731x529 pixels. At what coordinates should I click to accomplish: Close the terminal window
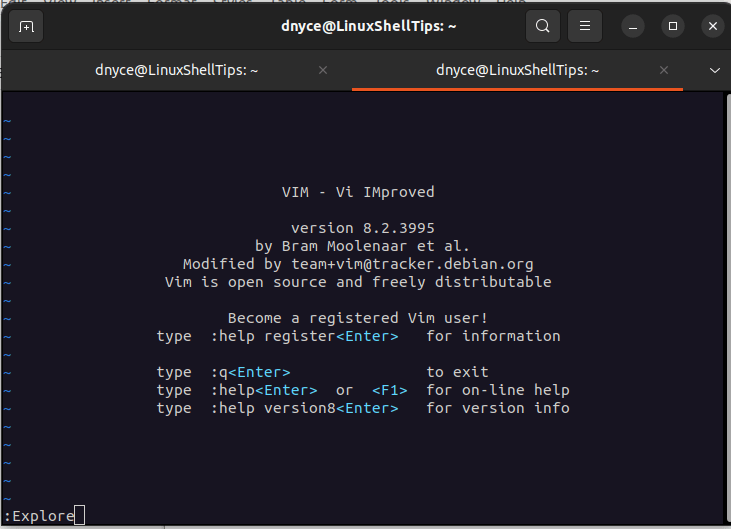click(x=713, y=27)
